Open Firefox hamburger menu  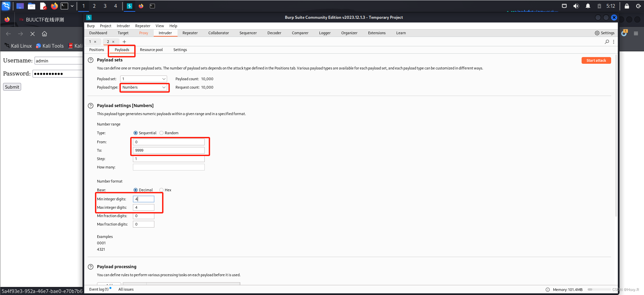pyautogui.click(x=636, y=33)
